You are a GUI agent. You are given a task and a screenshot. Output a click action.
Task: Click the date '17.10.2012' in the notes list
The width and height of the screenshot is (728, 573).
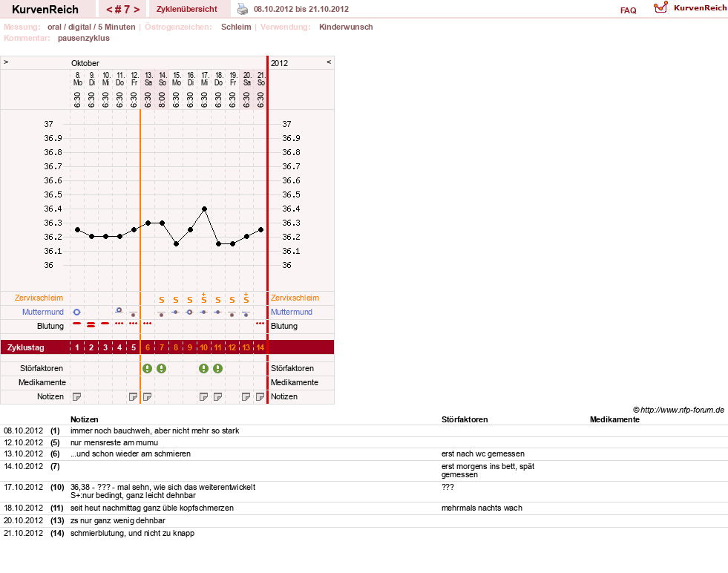pyautogui.click(x=23, y=487)
